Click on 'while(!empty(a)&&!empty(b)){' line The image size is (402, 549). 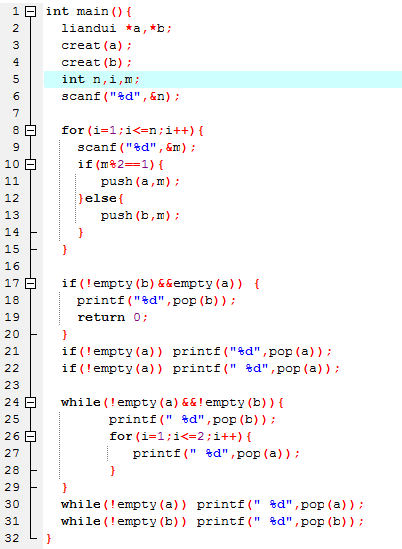tap(172, 403)
